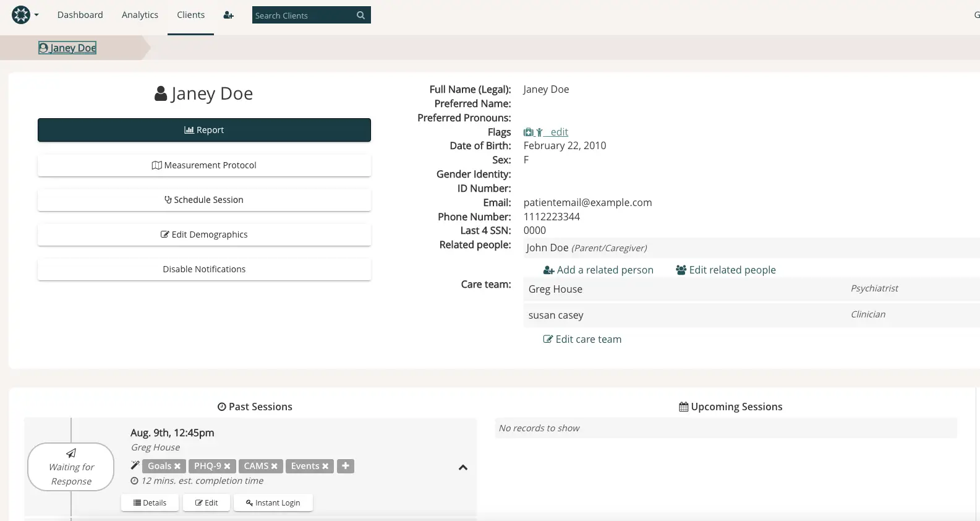Click the email patientemail@example.com
980x521 pixels.
(x=587, y=202)
